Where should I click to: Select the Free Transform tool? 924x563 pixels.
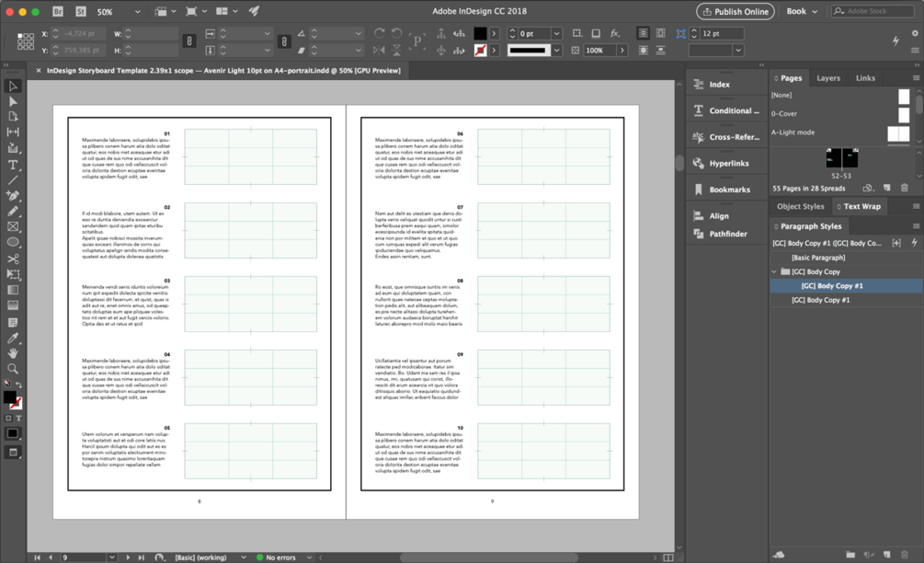(x=12, y=274)
